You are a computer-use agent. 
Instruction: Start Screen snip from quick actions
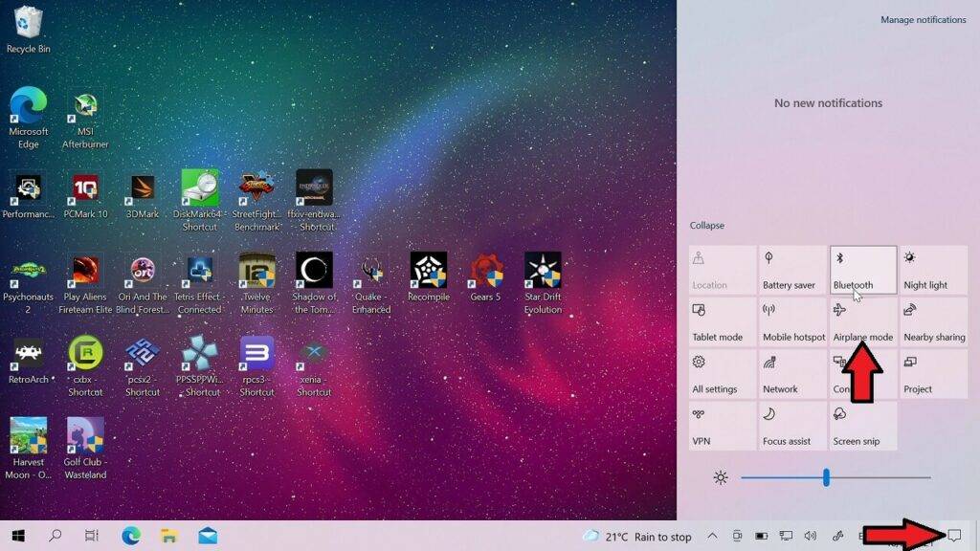point(863,426)
